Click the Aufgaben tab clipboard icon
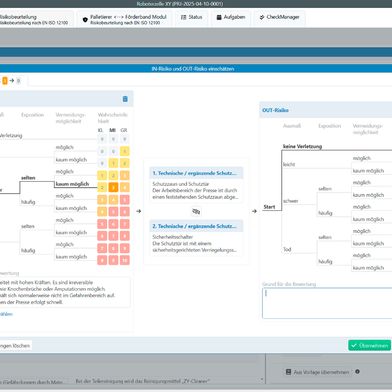 [x=219, y=17]
